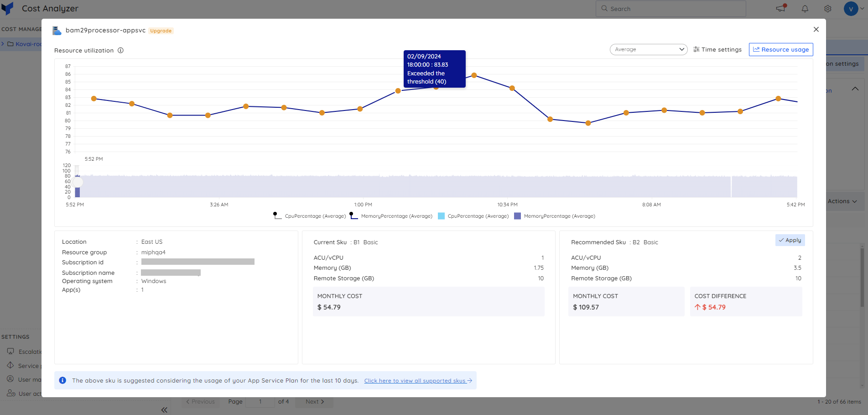Screen dimensions: 868x415
Task: Click the lowest data point near 79.7
Action: click(x=588, y=123)
